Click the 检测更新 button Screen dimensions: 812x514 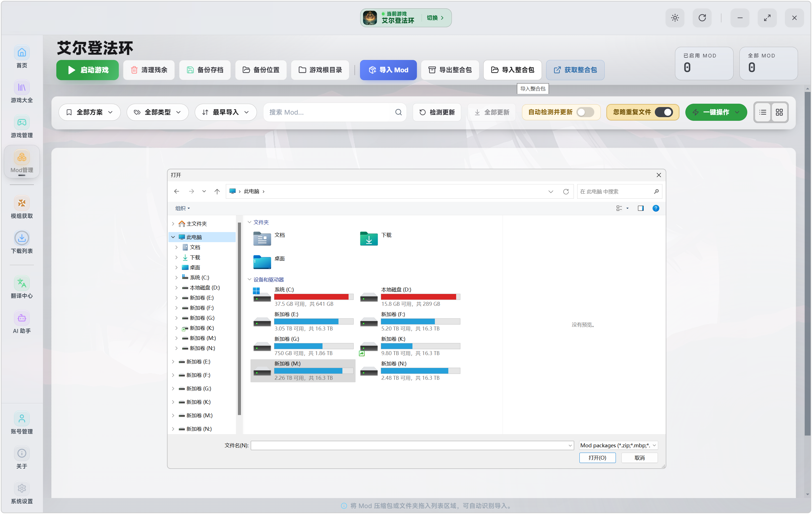(x=437, y=112)
